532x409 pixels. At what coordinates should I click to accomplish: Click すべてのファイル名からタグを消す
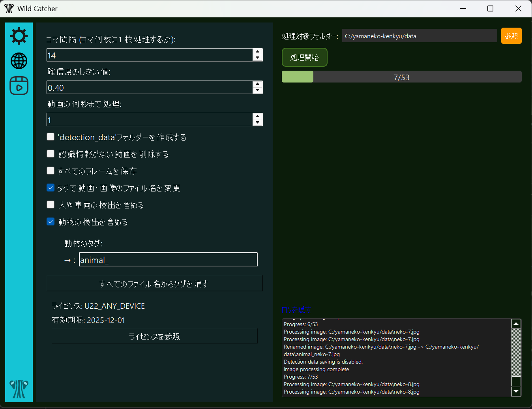click(154, 283)
